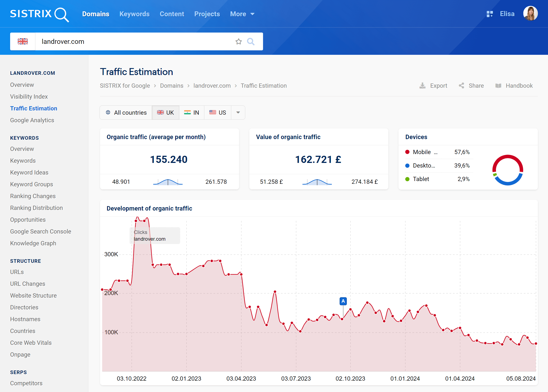
Task: Select the IN country tab
Action: (x=191, y=113)
